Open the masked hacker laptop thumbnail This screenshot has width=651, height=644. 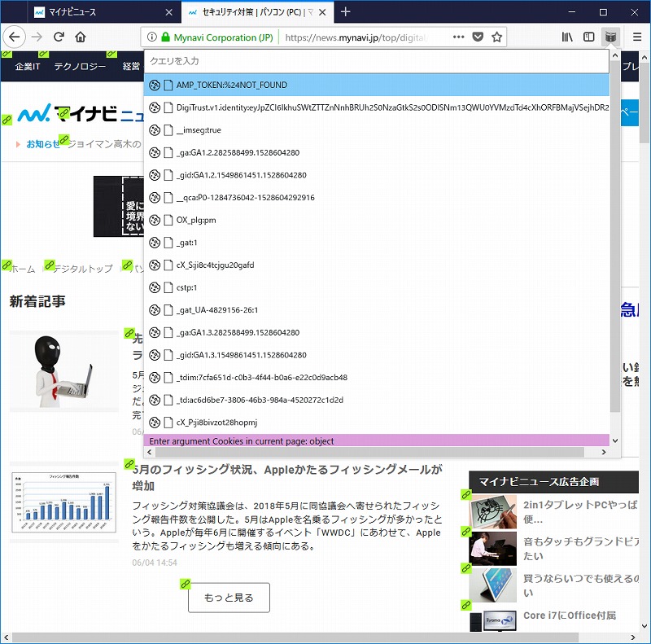(x=64, y=371)
